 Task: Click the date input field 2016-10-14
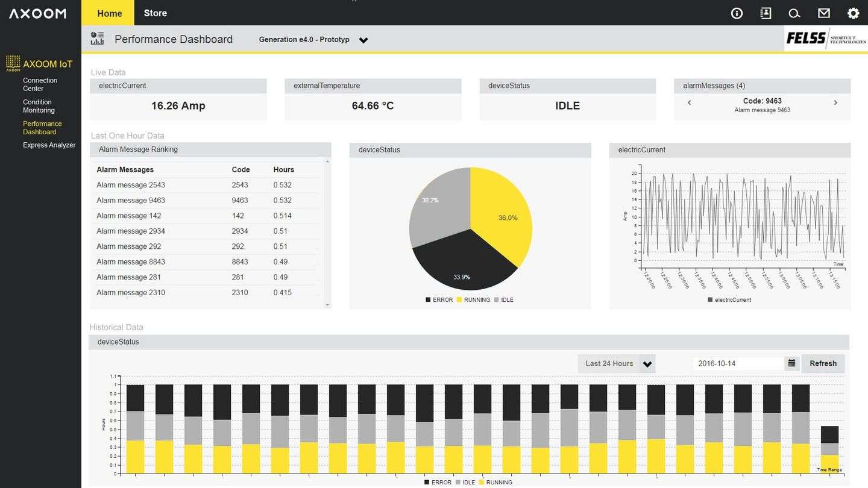(738, 363)
